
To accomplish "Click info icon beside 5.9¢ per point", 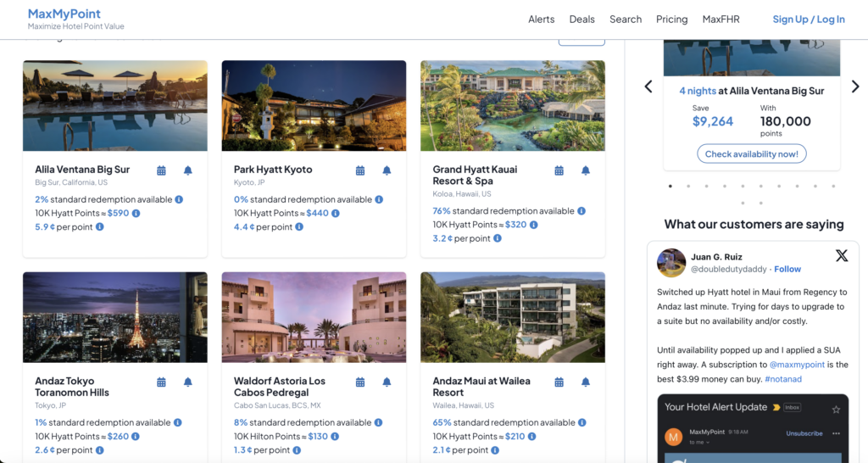I will [x=100, y=227].
